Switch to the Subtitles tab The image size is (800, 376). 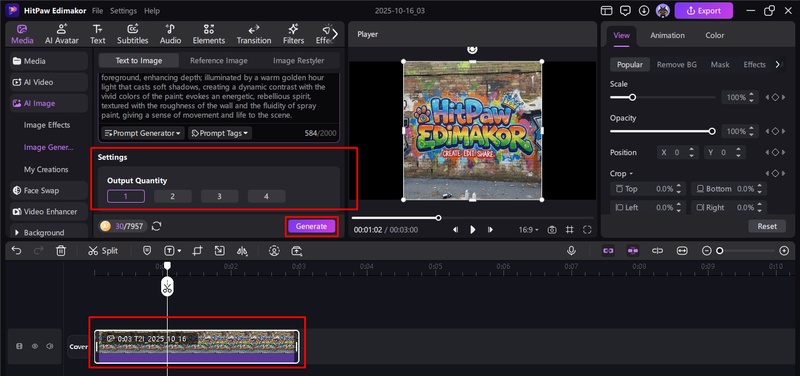click(133, 34)
